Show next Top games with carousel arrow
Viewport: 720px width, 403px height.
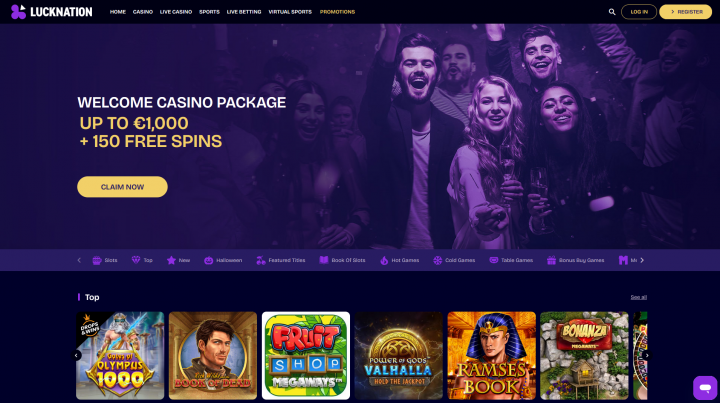coord(647,355)
